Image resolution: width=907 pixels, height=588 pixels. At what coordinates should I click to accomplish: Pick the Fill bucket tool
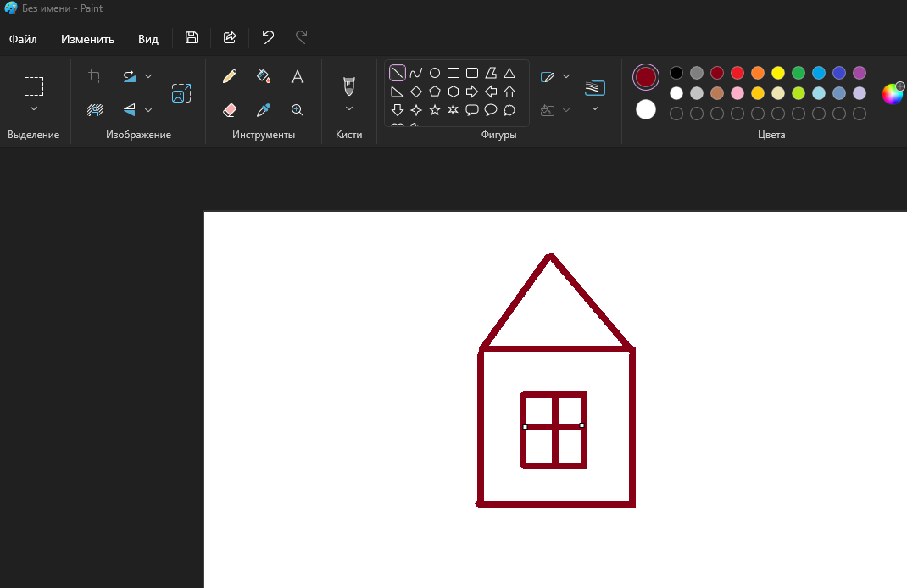point(264,76)
